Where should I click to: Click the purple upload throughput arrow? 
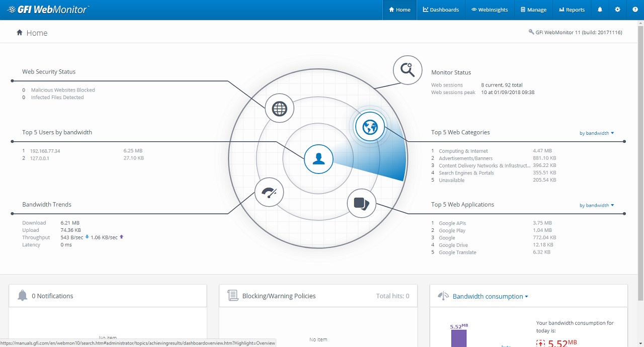[121, 237]
